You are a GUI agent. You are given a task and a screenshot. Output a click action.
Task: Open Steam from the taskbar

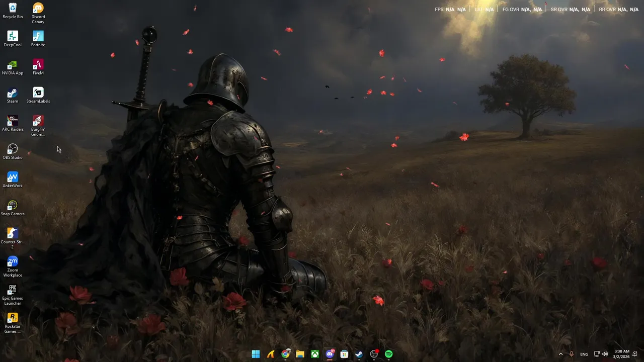[x=359, y=354]
